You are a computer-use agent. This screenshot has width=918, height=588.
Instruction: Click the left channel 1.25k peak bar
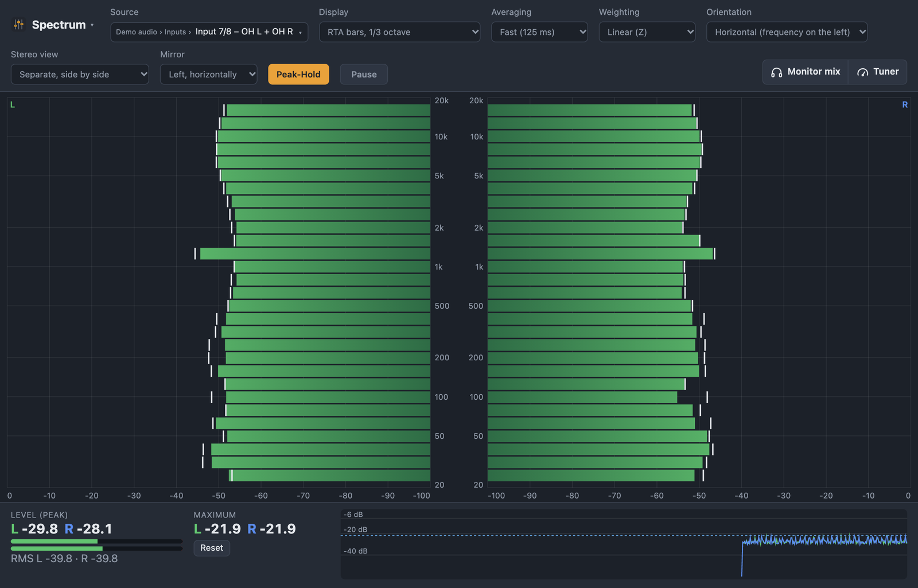[315, 254]
